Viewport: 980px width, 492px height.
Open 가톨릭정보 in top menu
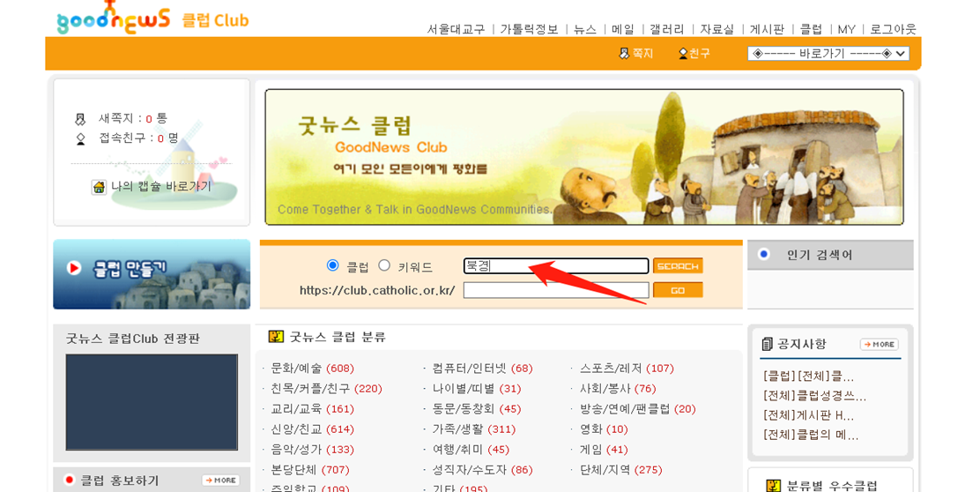529,29
